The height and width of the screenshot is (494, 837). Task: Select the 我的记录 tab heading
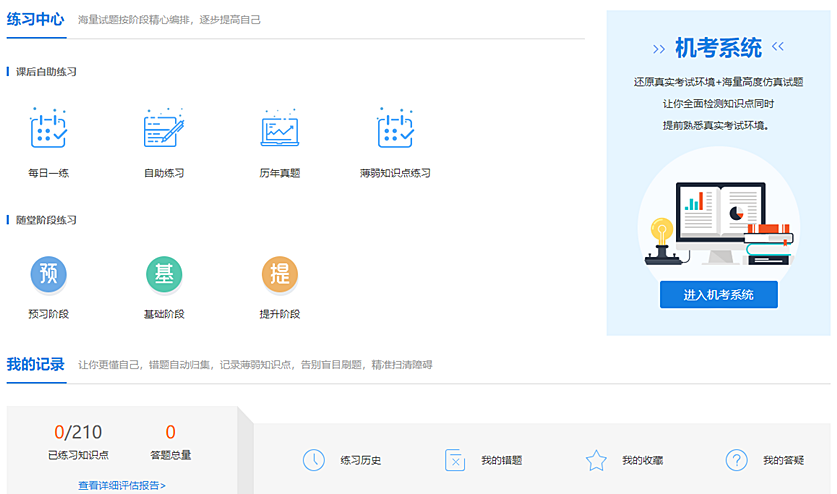35,365
